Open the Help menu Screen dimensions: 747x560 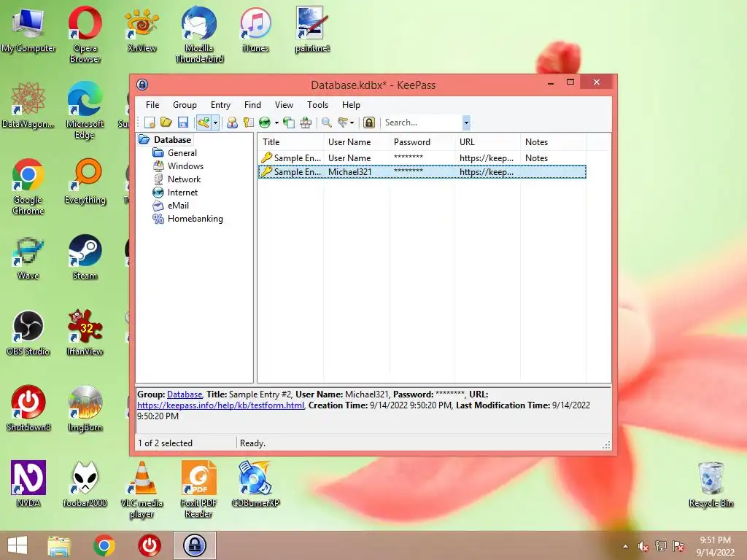351,105
